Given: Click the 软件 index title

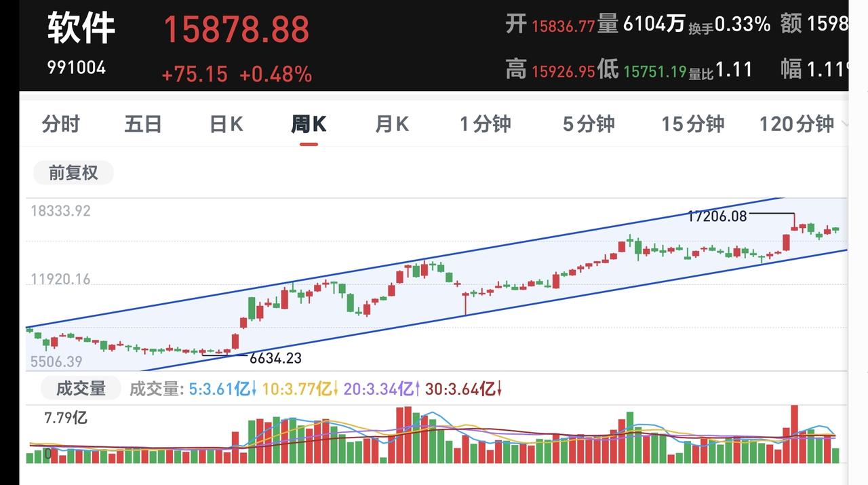Looking at the screenshot, I should click(x=81, y=28).
